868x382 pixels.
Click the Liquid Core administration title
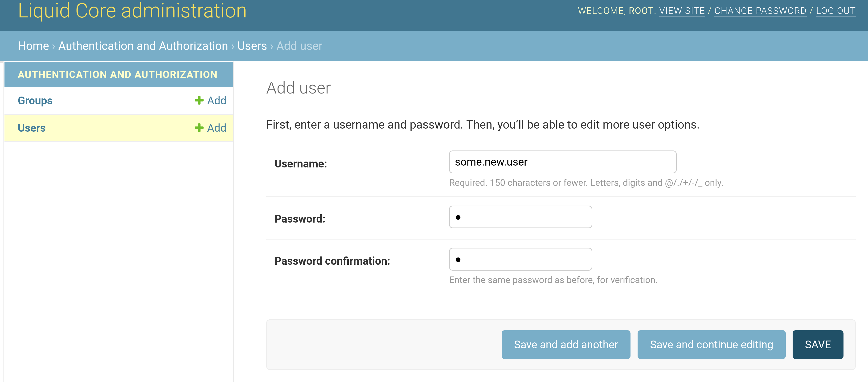132,11
